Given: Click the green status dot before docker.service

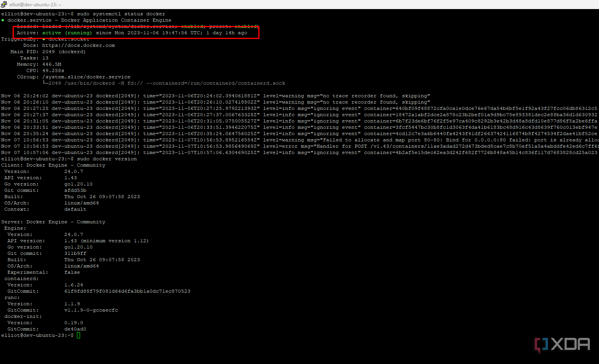Looking at the screenshot, I should [3, 20].
